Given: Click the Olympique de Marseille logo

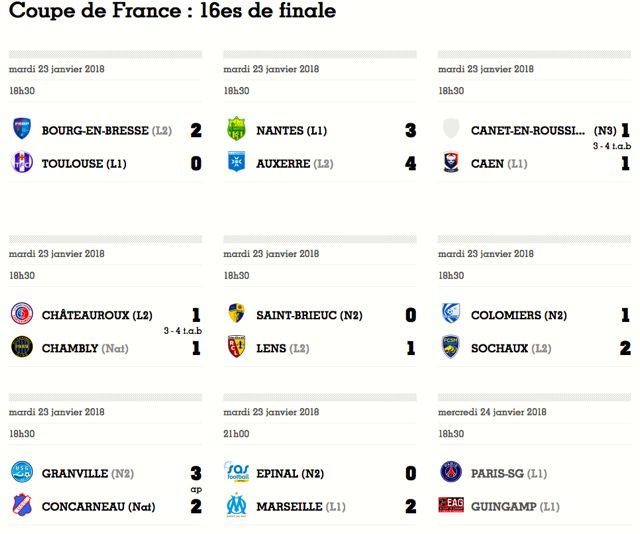Looking at the screenshot, I should click(236, 505).
